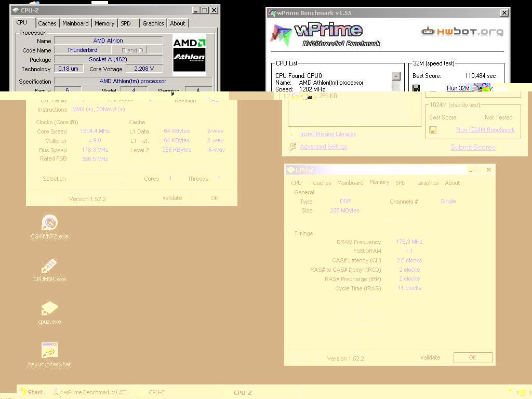Viewport: 532px width, 399px height.
Task: Open About tab in lower CPU-Z memory window
Action: [x=453, y=183]
